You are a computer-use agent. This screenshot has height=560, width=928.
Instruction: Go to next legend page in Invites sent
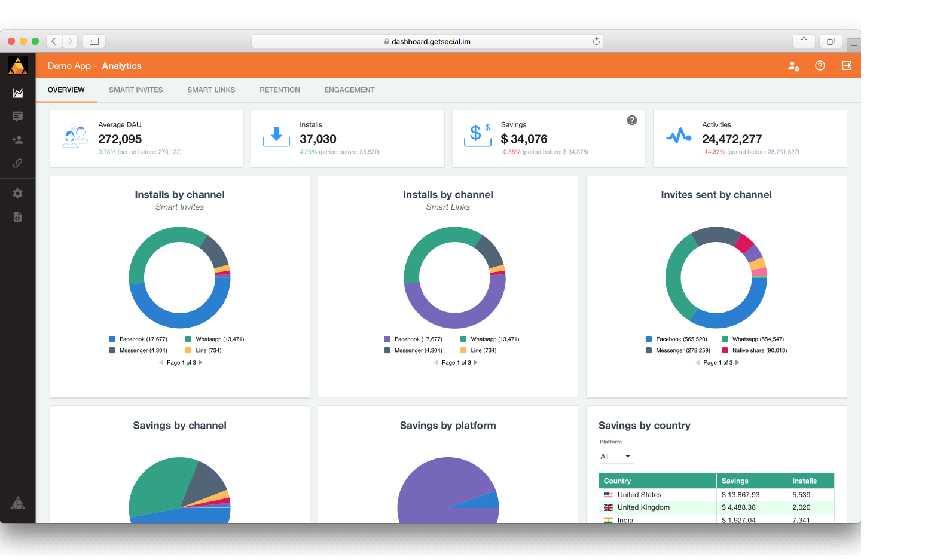coord(737,363)
